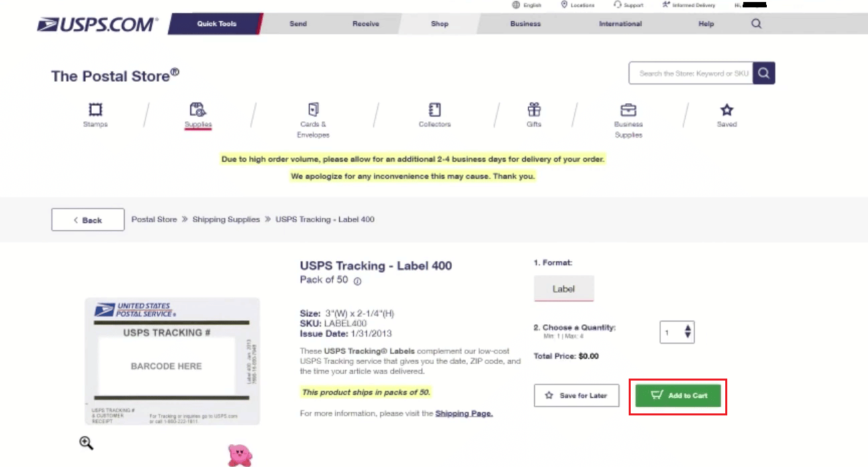Focus the Search the Store input field

pos(691,74)
